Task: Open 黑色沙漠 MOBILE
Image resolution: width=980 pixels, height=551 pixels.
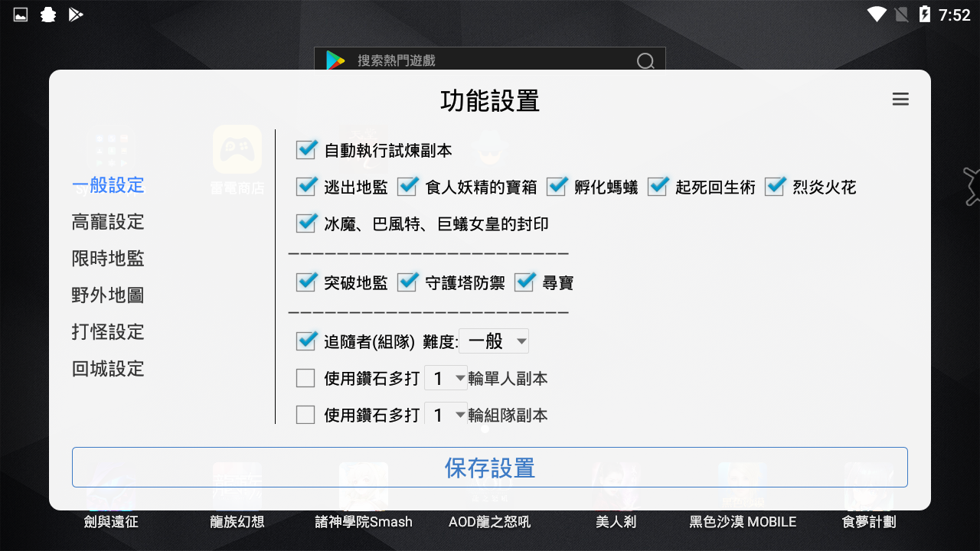Action: (x=742, y=521)
